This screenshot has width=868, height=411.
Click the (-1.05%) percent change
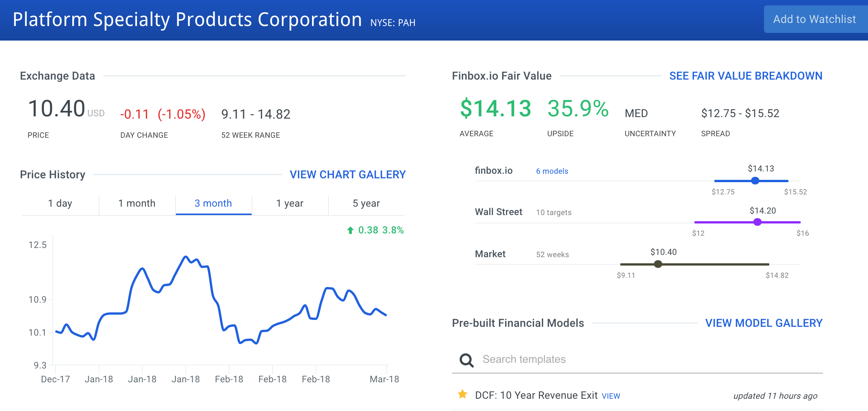tap(182, 114)
